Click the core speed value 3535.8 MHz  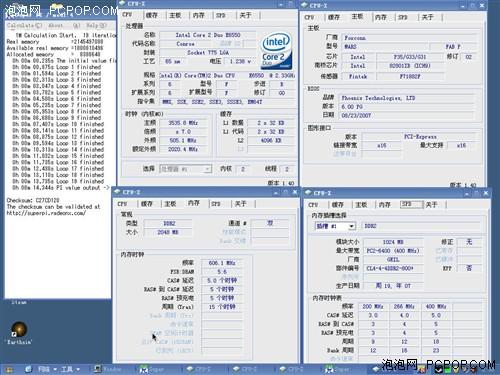[x=183, y=123]
